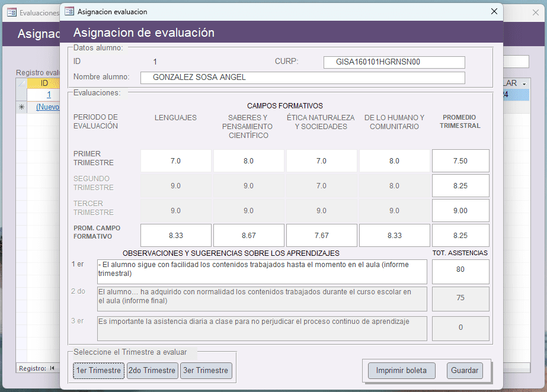Click Primer Trimestre Saberes y Pensamiento grade
The height and width of the screenshot is (392, 547).
[249, 160]
